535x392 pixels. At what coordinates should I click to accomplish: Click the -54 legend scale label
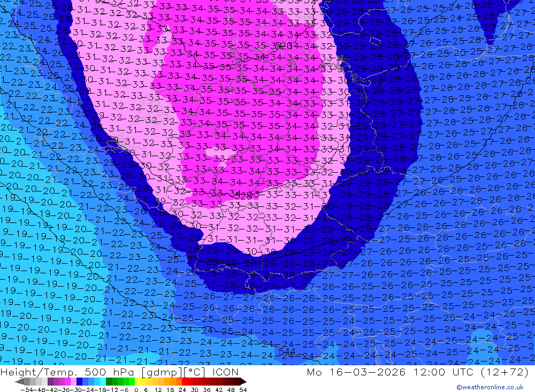(27, 390)
